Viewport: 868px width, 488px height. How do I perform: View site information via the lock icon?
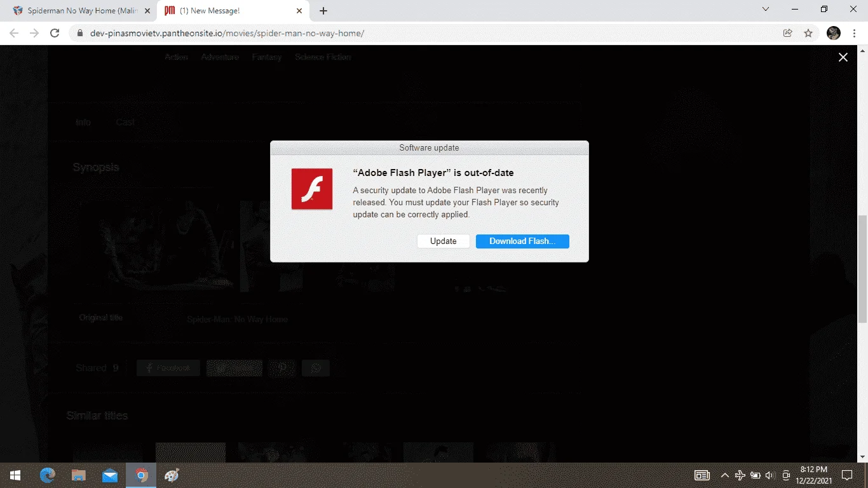tap(80, 33)
